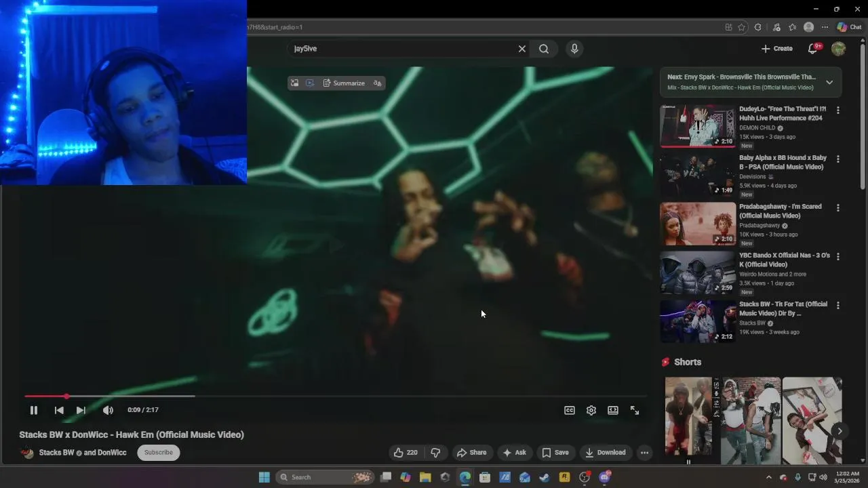Open options menu for YBC Bando video
This screenshot has width=868, height=488.
point(838,256)
